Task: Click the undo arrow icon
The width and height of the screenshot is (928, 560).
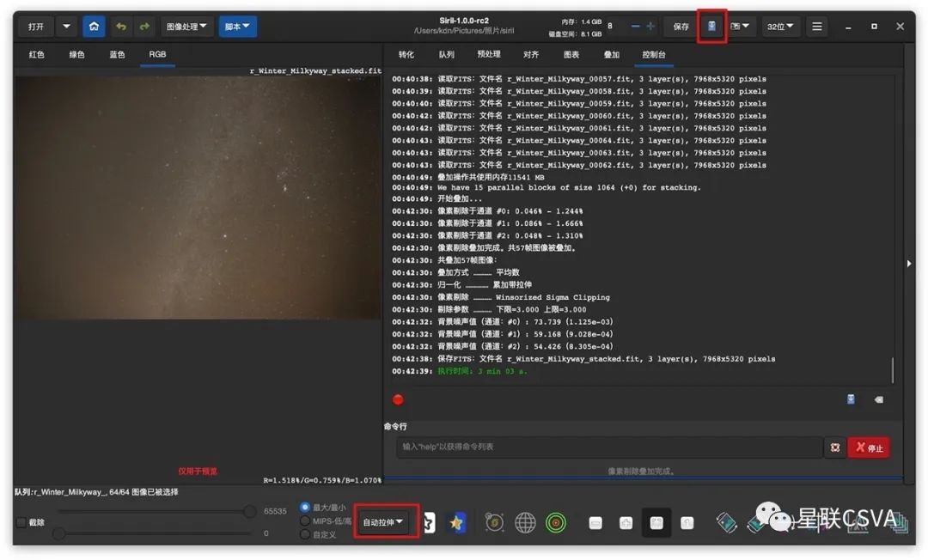Action: click(121, 27)
